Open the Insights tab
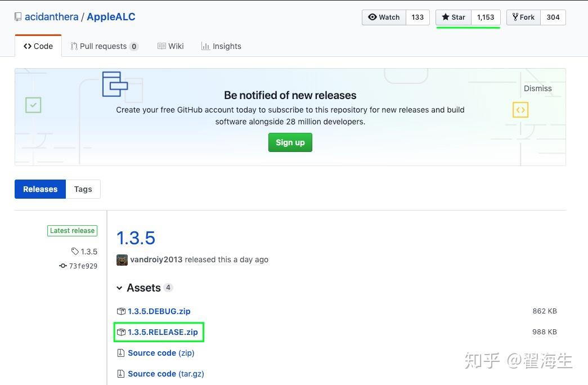Viewport: 588px width, 385px height. click(x=221, y=46)
